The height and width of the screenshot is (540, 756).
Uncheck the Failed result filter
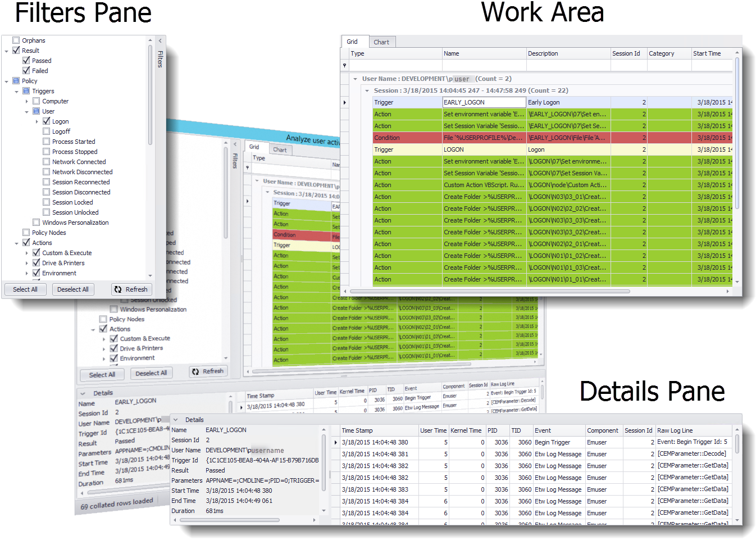(x=26, y=71)
